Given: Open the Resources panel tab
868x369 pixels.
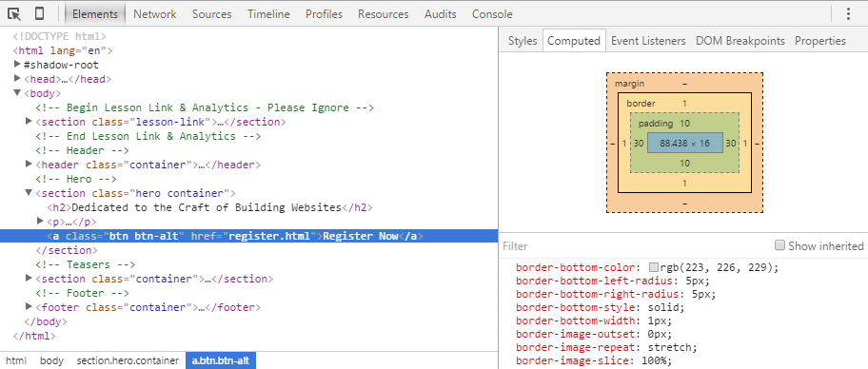Looking at the screenshot, I should pyautogui.click(x=383, y=14).
